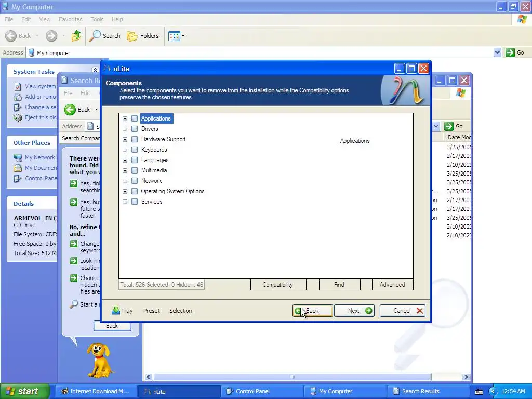The width and height of the screenshot is (532, 399).
Task: Tick the Services checkbox
Action: pos(135,202)
